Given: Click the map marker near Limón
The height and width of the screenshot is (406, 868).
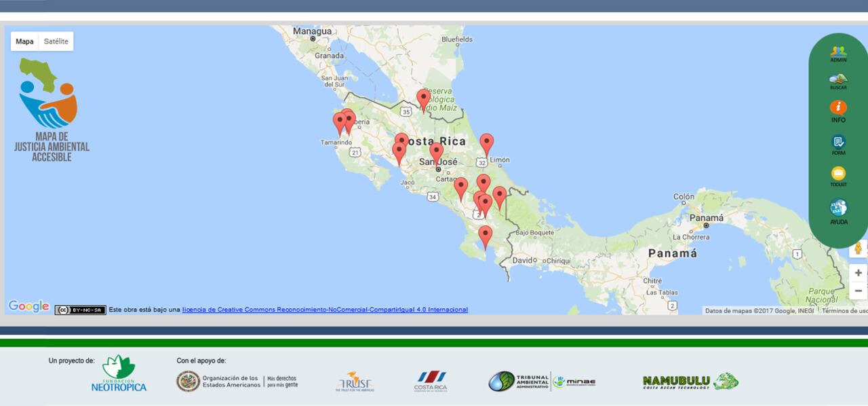Looking at the screenshot, I should 486,143.
